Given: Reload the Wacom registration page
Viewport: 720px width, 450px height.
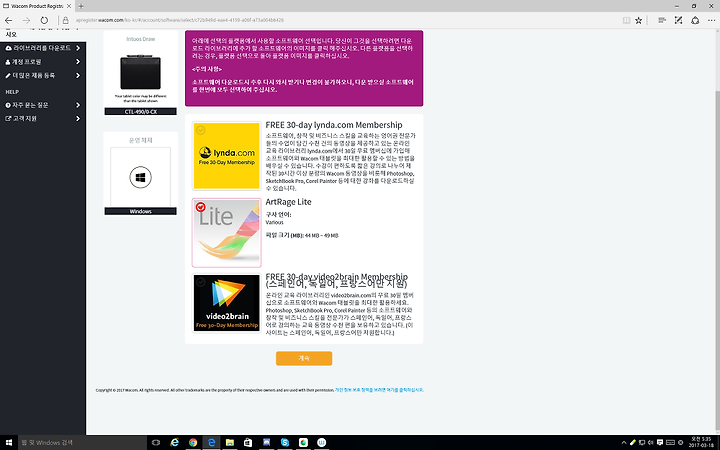Looking at the screenshot, I should pyautogui.click(x=44, y=20).
